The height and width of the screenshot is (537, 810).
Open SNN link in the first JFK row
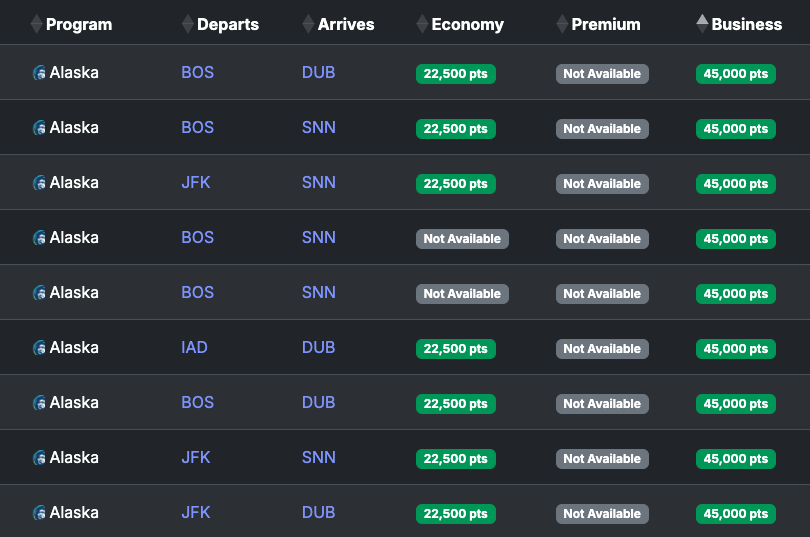click(x=319, y=182)
